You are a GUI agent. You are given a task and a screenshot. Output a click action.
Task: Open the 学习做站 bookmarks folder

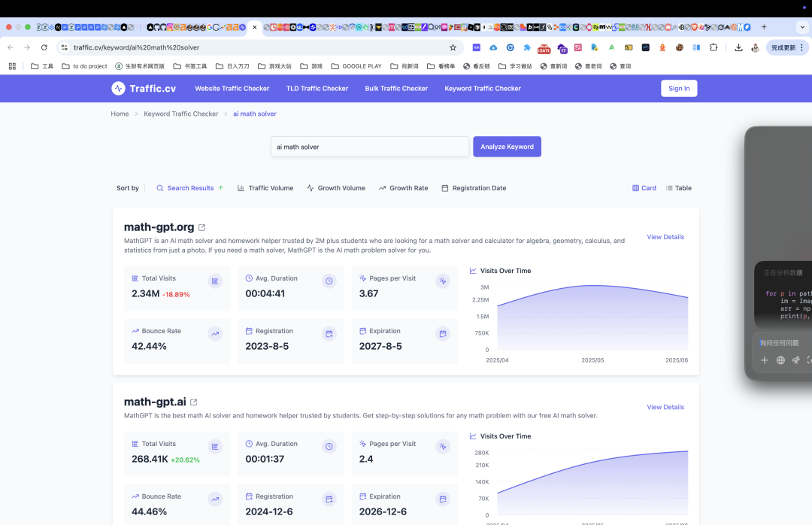click(515, 66)
